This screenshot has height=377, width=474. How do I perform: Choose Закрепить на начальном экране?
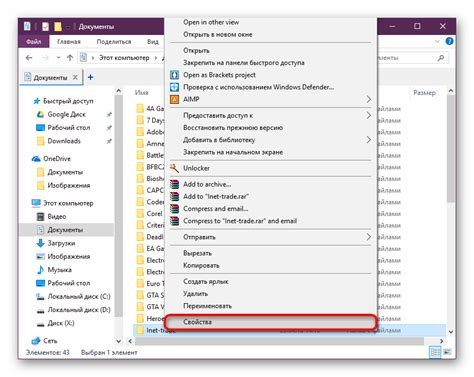(233, 152)
